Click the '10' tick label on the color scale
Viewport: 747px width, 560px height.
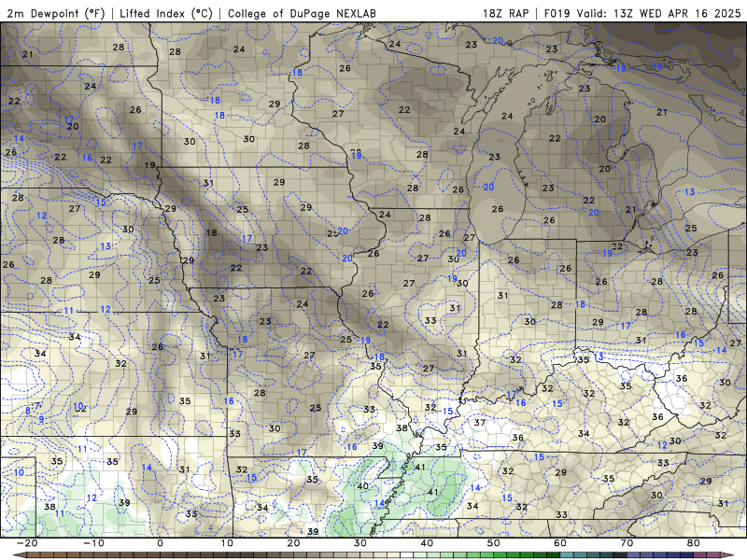click(227, 543)
